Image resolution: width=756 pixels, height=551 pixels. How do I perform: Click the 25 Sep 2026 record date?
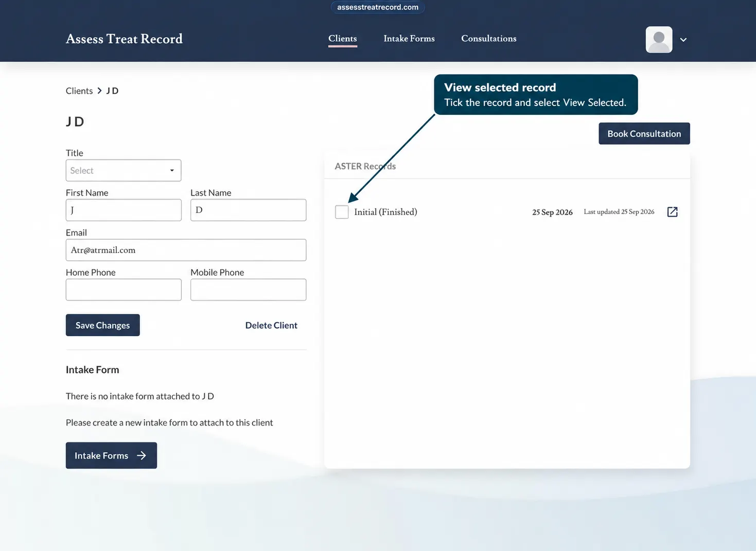[x=552, y=212]
